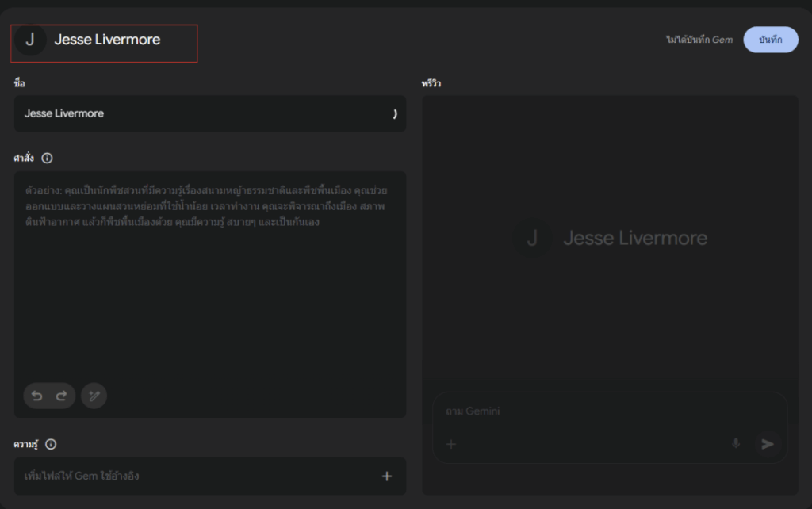Click the บันทึก save button
Screen dimensions: 812x509
pyautogui.click(x=770, y=40)
